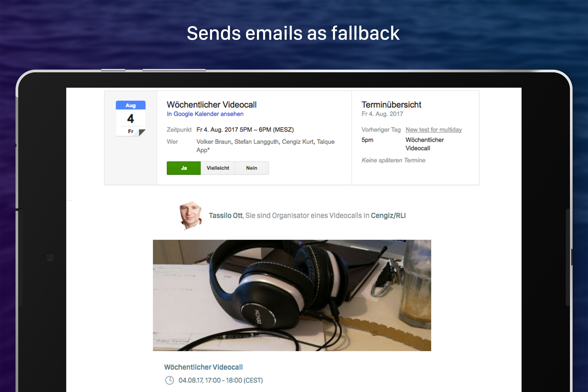Open In Google Kalender ansehen link

[x=205, y=114]
